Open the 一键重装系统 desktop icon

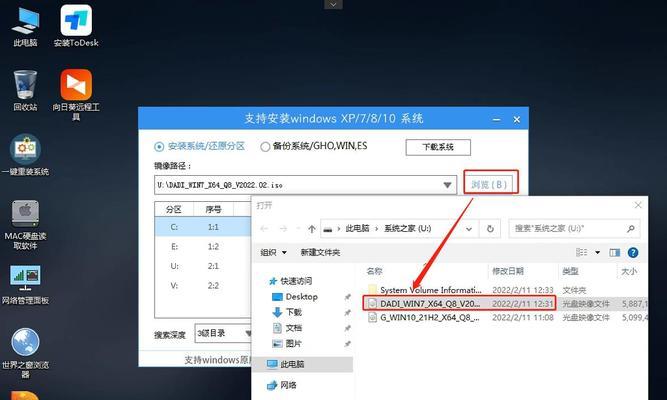tap(25, 155)
